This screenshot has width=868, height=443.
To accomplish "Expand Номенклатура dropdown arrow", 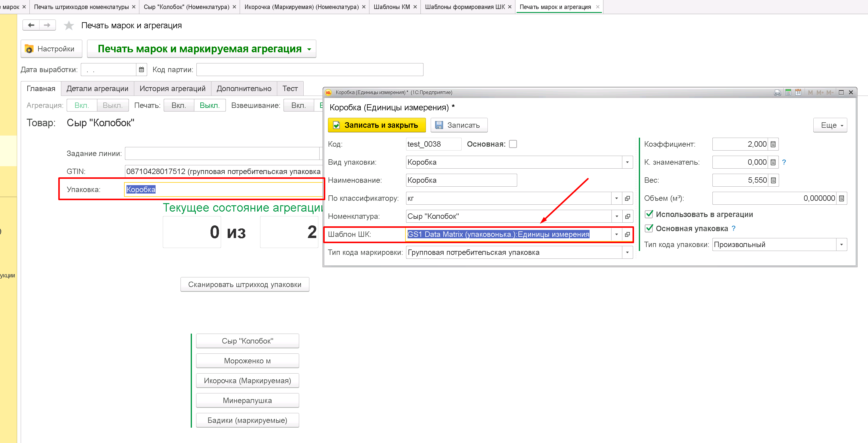I will (x=617, y=216).
